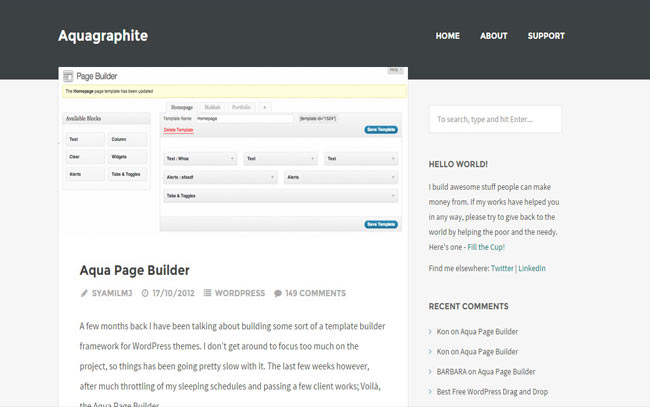650x407 pixels.
Task: Click the HELLO WORLD! widget heading
Action: (x=458, y=164)
